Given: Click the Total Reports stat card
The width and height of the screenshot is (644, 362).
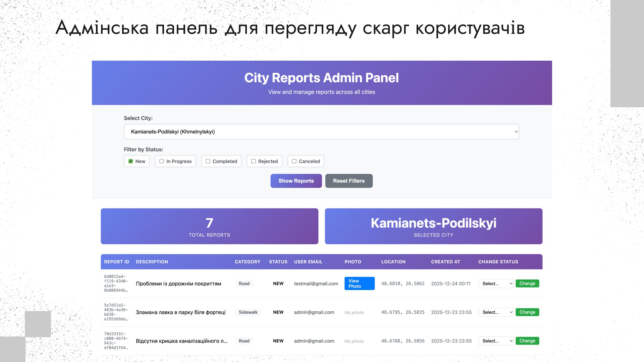Looking at the screenshot, I should (x=209, y=226).
